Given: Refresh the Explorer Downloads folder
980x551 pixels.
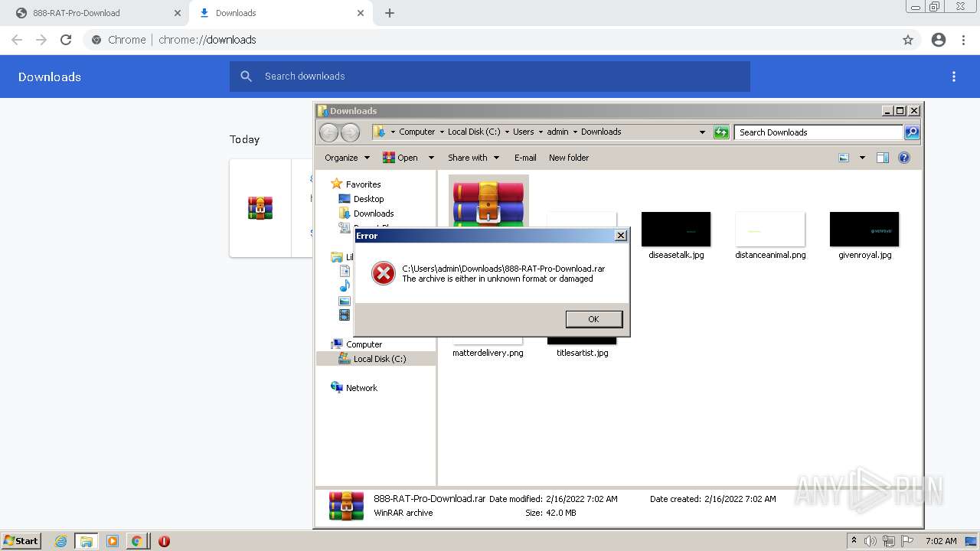Looking at the screenshot, I should pyautogui.click(x=721, y=132).
